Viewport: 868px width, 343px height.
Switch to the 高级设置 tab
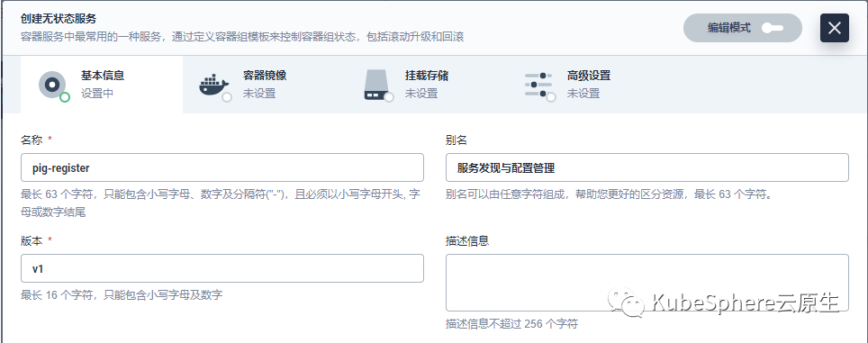[x=587, y=85]
